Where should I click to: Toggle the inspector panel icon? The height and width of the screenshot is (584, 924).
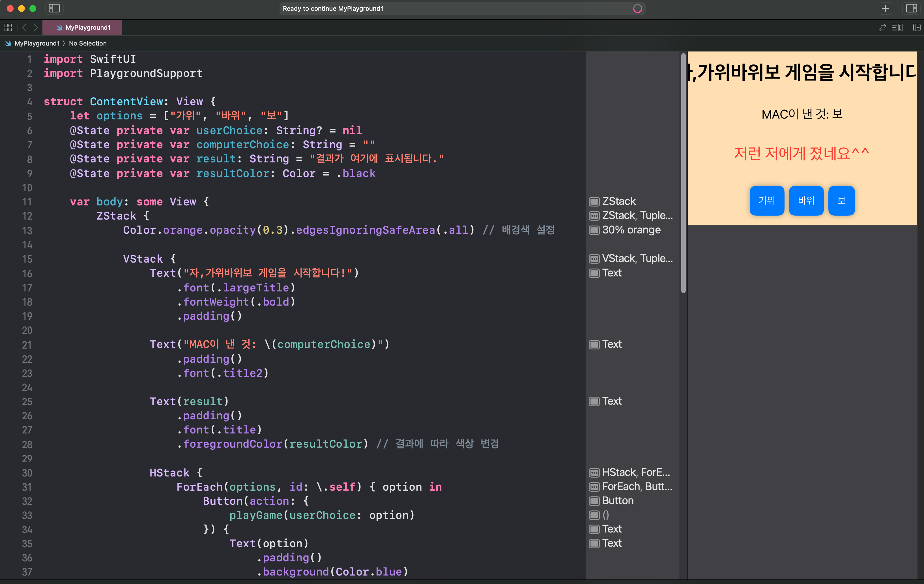click(911, 8)
